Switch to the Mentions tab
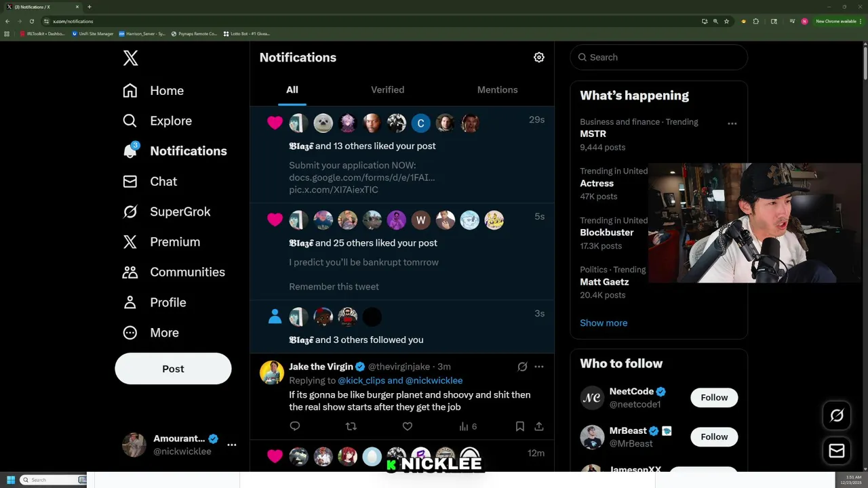 pos(497,89)
